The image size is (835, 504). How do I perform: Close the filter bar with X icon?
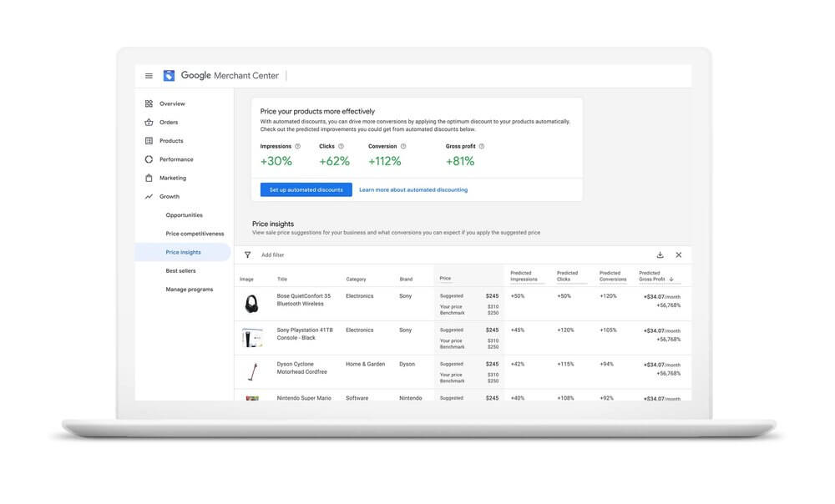[x=679, y=255]
